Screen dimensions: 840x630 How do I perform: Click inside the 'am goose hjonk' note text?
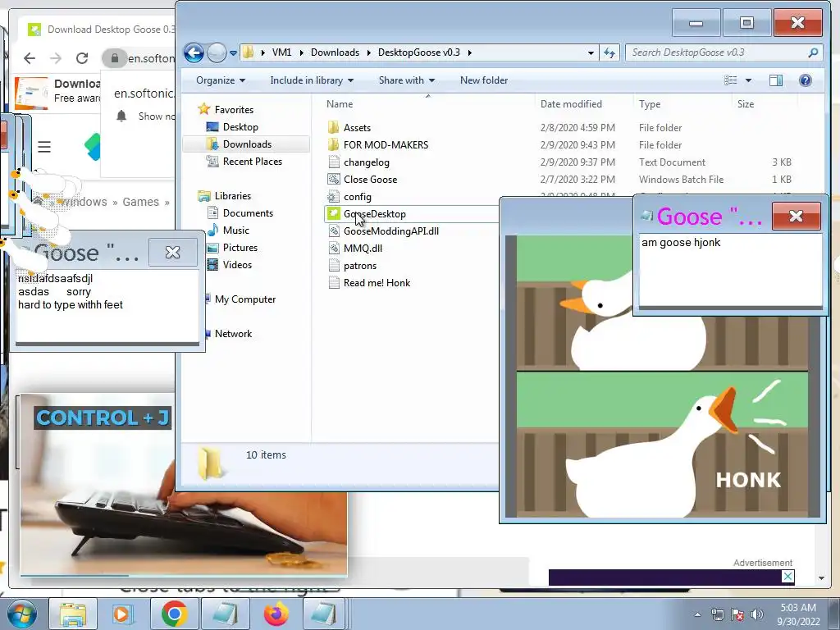click(x=680, y=243)
